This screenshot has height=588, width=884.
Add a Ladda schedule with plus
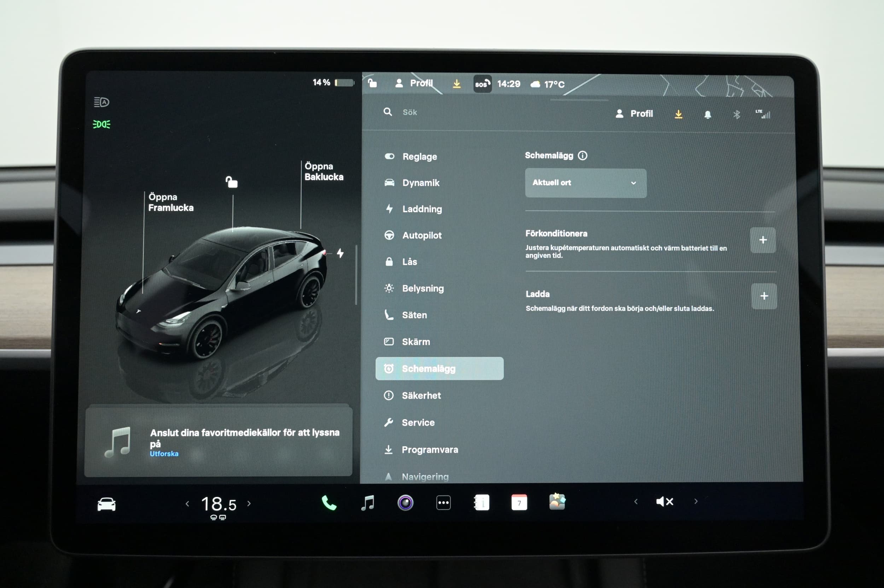pyautogui.click(x=764, y=296)
